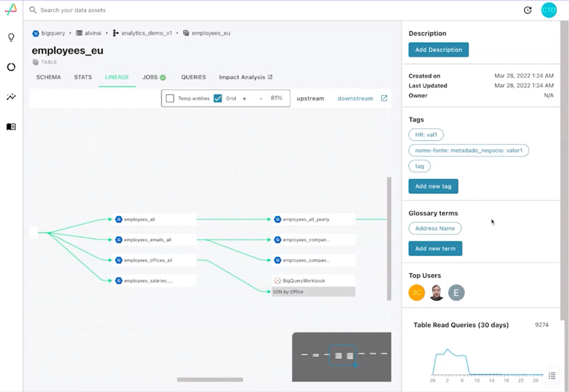Click the employees_salaries node icon

119,280
